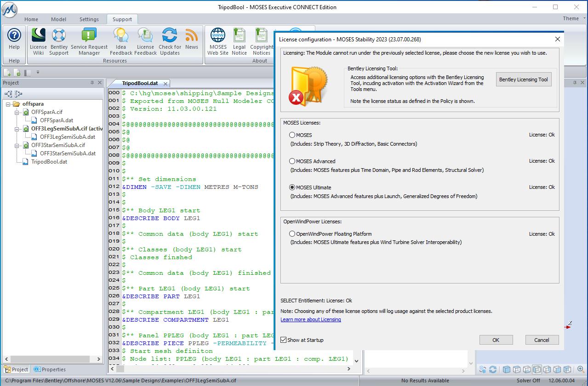
Task: Close the Project panel
Action: (x=99, y=83)
